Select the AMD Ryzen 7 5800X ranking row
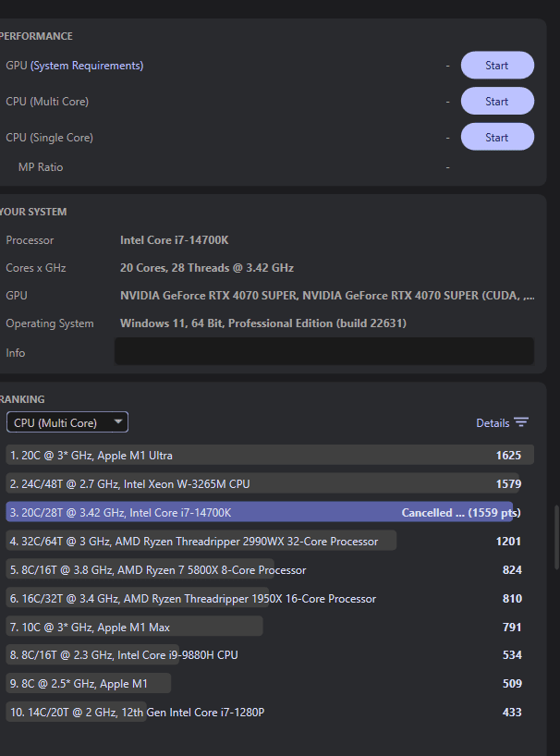560x756 pixels. [x=270, y=569]
